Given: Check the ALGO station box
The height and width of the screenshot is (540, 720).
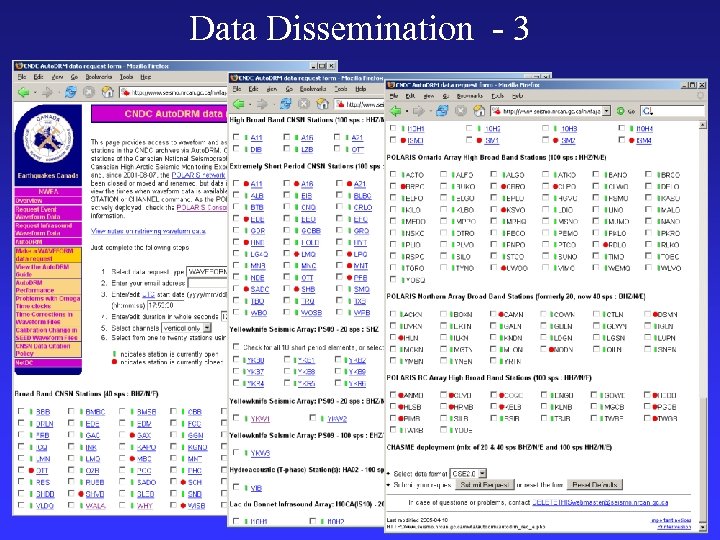Looking at the screenshot, I should coord(494,174).
